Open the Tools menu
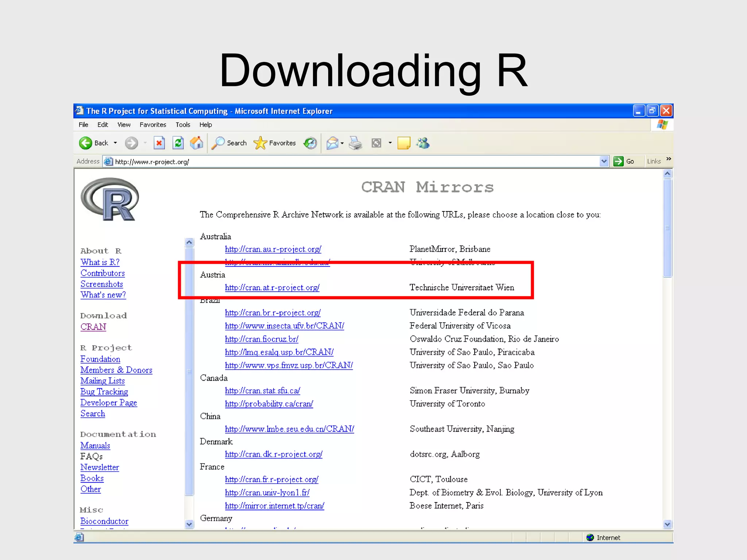 pyautogui.click(x=183, y=125)
